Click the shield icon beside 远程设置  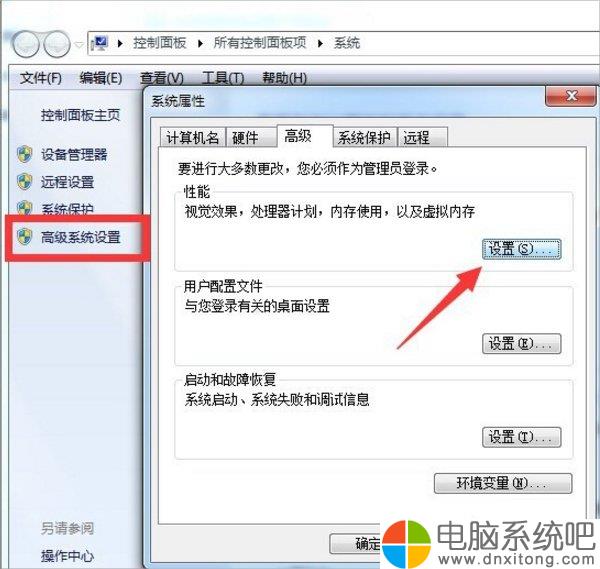point(25,182)
